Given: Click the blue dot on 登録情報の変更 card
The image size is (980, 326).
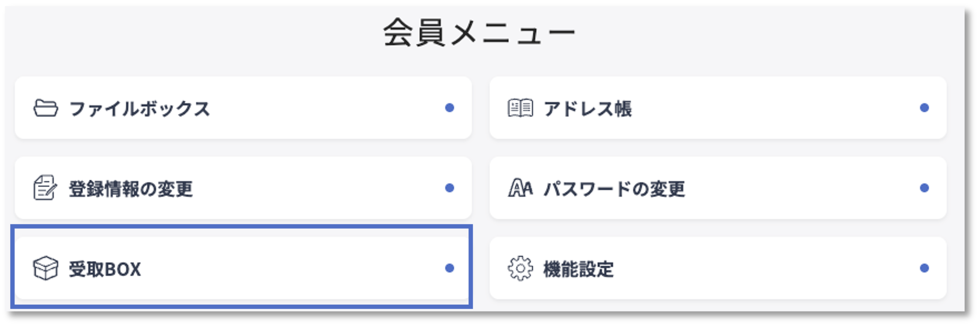Looking at the screenshot, I should (x=450, y=188).
